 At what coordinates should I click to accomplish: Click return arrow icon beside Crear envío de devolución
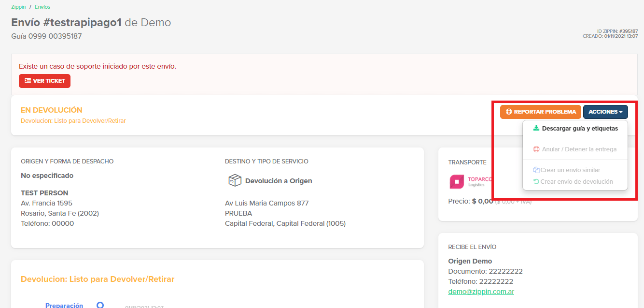[536, 182]
